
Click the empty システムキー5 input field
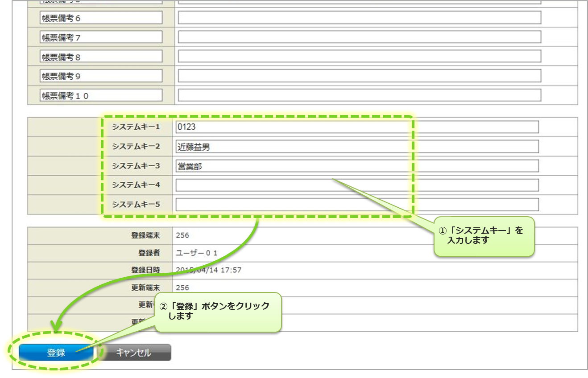tap(356, 205)
